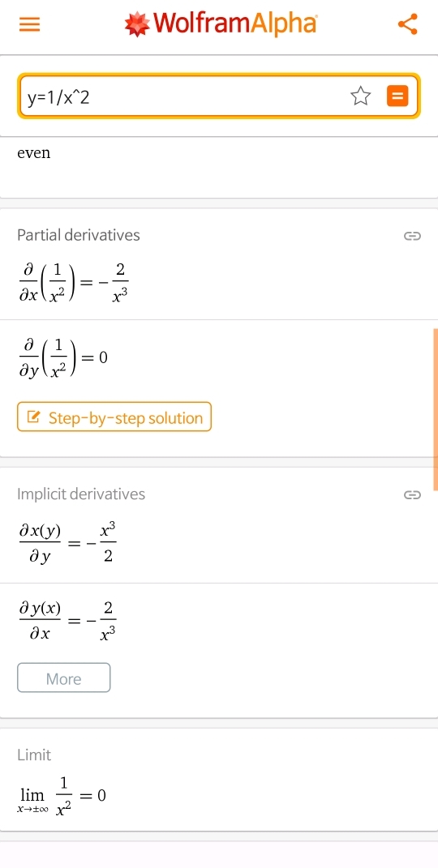Tap the 'even' parity result text

[x=34, y=153]
